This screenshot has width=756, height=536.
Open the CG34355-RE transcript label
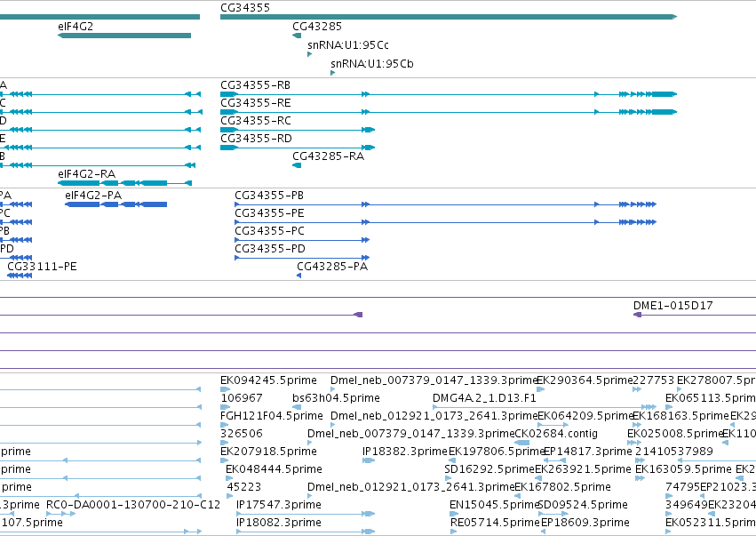point(256,103)
